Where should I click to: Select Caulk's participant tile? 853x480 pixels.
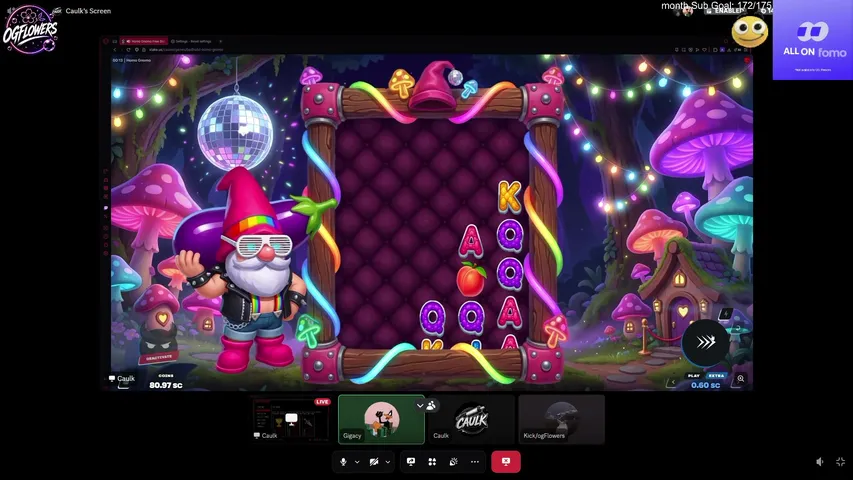[x=471, y=419]
